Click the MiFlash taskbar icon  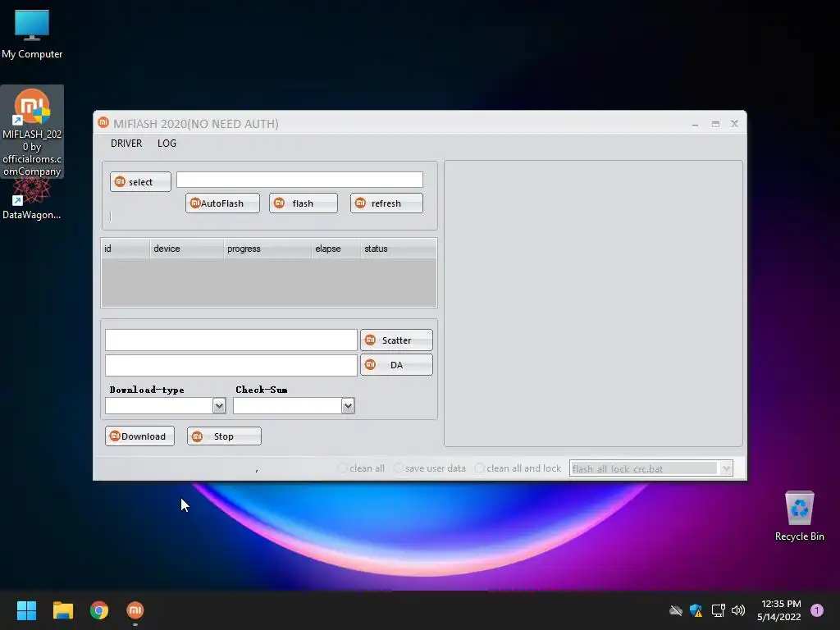click(x=135, y=610)
